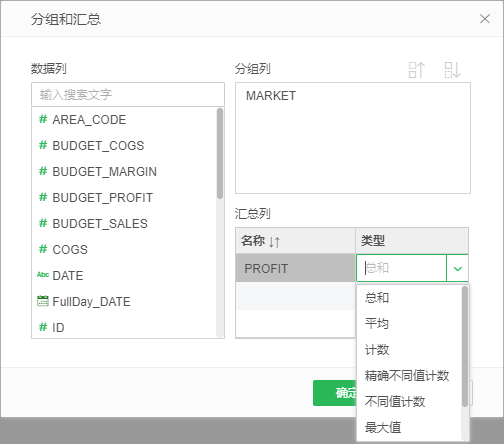This screenshot has height=444, width=504.
Task: Click the green 确定 button
Action: coord(335,393)
